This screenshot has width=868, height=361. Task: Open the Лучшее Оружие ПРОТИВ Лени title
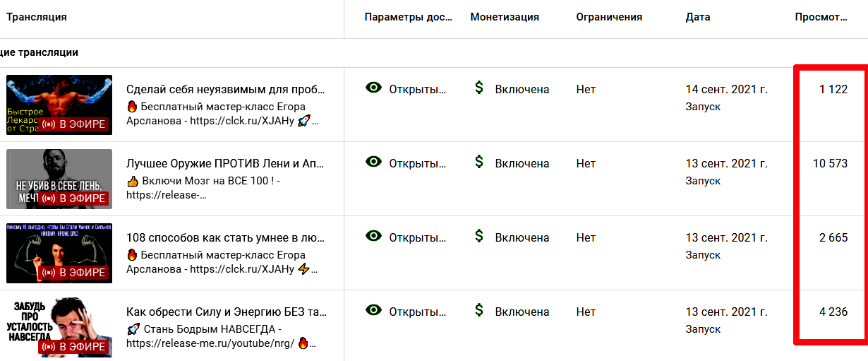pos(226,163)
